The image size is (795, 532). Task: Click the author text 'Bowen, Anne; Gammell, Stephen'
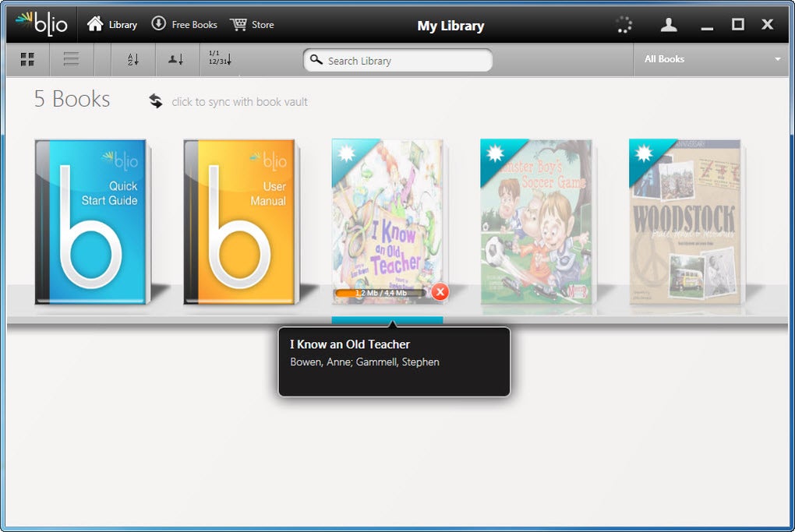pyautogui.click(x=365, y=362)
